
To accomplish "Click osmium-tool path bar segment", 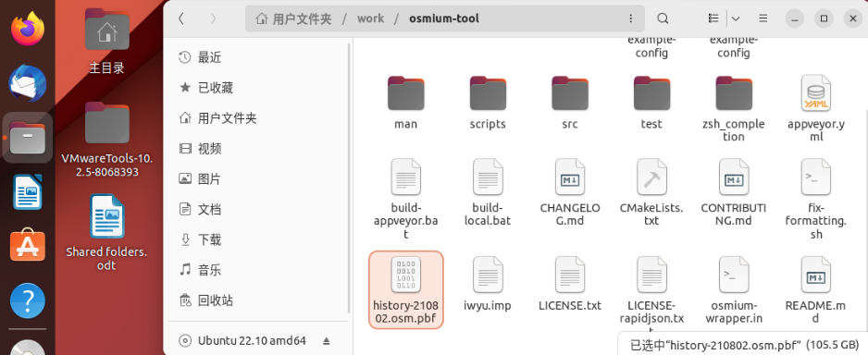I will 444,18.
